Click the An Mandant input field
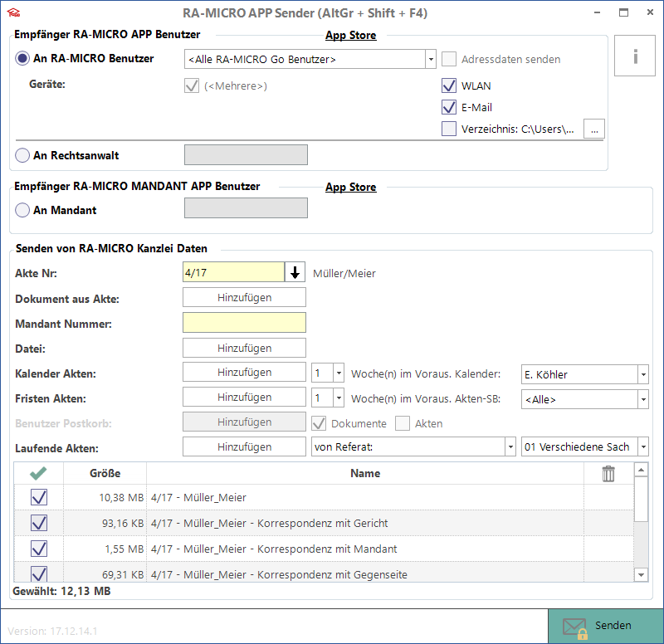The height and width of the screenshot is (644, 664). pos(246,208)
